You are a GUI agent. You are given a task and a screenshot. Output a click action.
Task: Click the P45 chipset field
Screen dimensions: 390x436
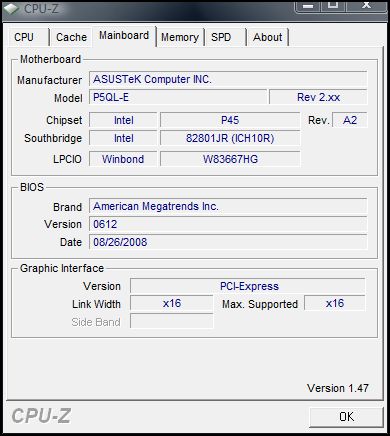(230, 120)
